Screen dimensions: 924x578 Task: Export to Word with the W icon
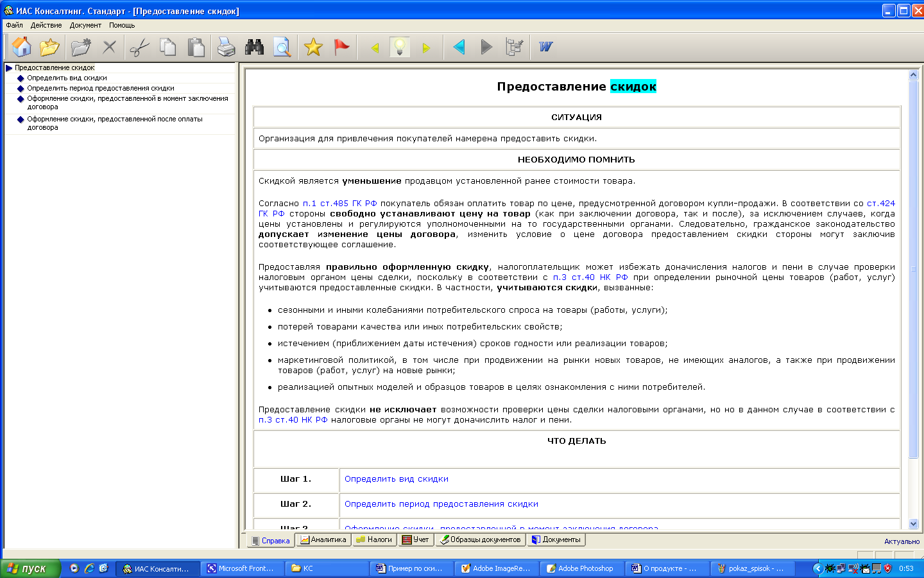click(546, 46)
